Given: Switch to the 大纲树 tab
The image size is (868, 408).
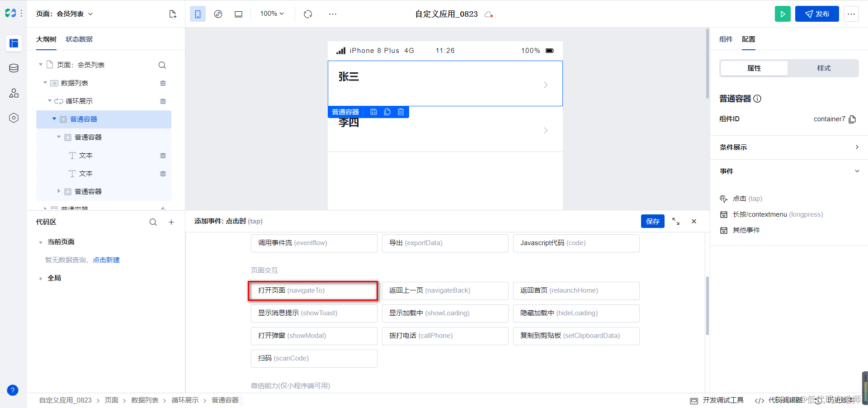Looking at the screenshot, I should 46,39.
